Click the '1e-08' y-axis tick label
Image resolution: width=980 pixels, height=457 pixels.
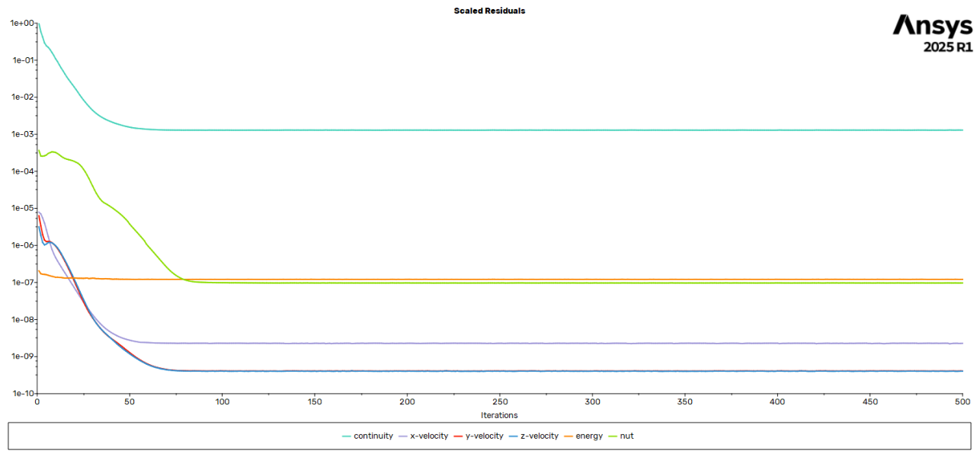pyautogui.click(x=21, y=320)
